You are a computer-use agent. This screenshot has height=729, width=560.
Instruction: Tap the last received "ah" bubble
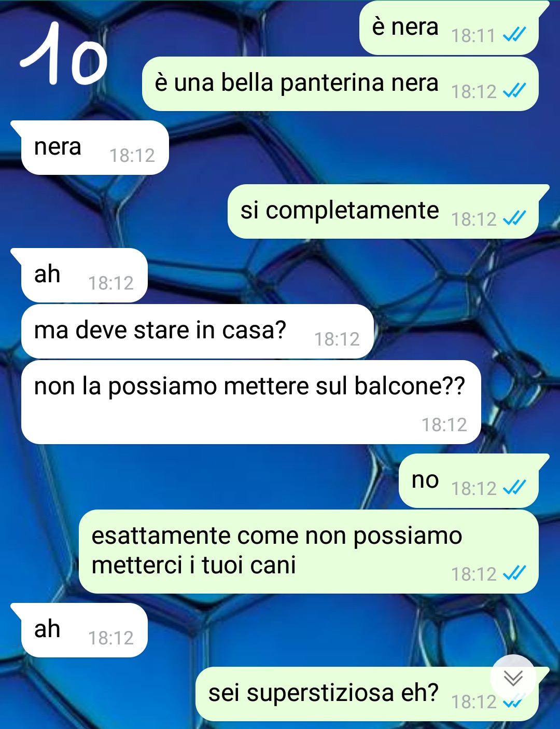coord(84,630)
